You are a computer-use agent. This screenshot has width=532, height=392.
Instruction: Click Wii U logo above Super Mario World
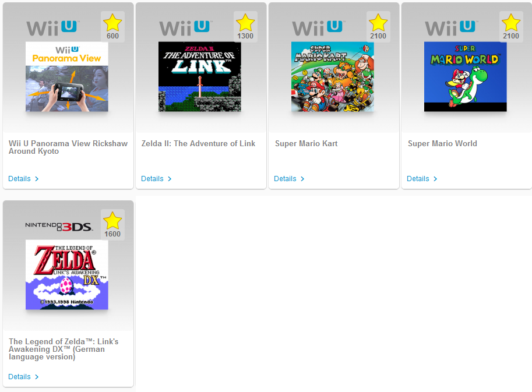452,28
